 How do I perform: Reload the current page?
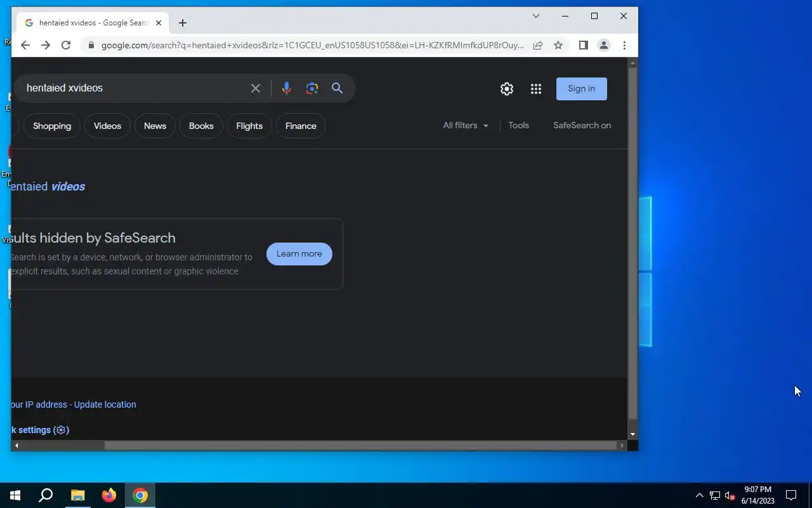tap(66, 45)
